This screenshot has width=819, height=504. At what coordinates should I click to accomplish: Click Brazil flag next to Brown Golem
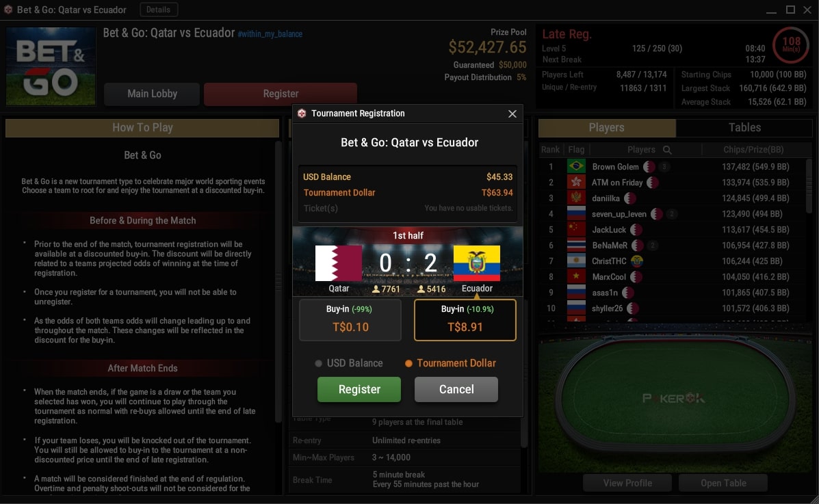[576, 167]
